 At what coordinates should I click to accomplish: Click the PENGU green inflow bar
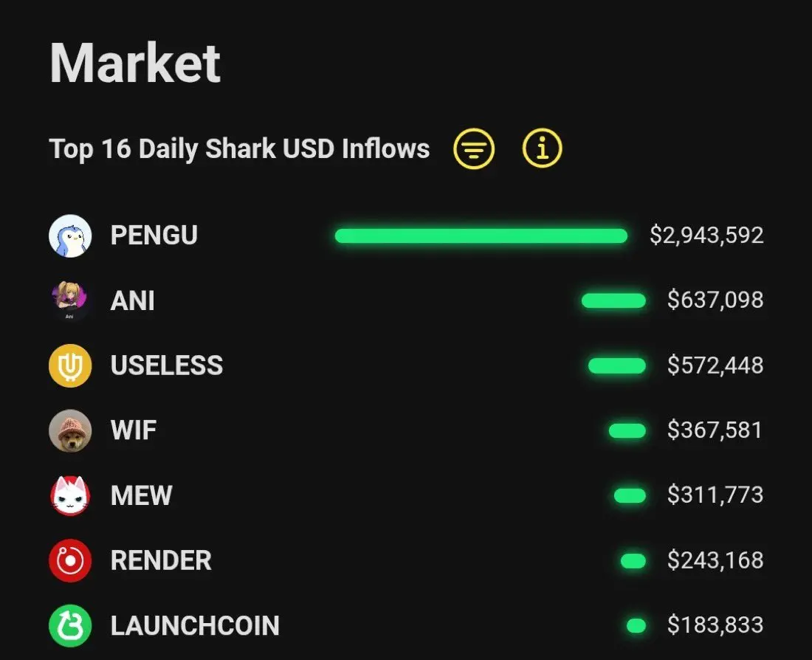click(x=481, y=236)
